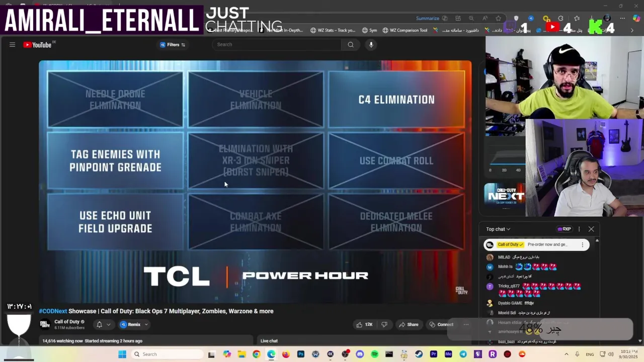Screen dimensions: 644x362
Task: Switch ENG input language in tray
Action: tap(590, 354)
